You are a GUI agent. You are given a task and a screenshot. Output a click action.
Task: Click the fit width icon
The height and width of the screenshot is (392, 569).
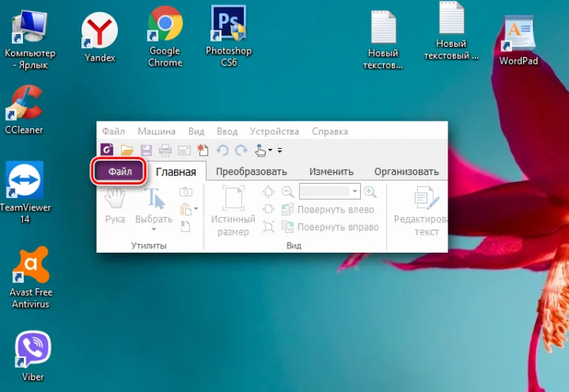[268, 209]
